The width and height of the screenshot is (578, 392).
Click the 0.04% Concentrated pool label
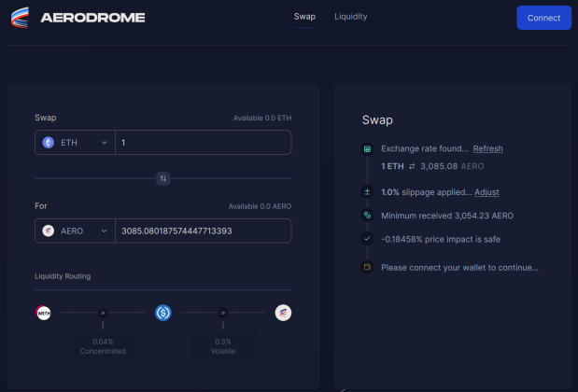tap(103, 347)
